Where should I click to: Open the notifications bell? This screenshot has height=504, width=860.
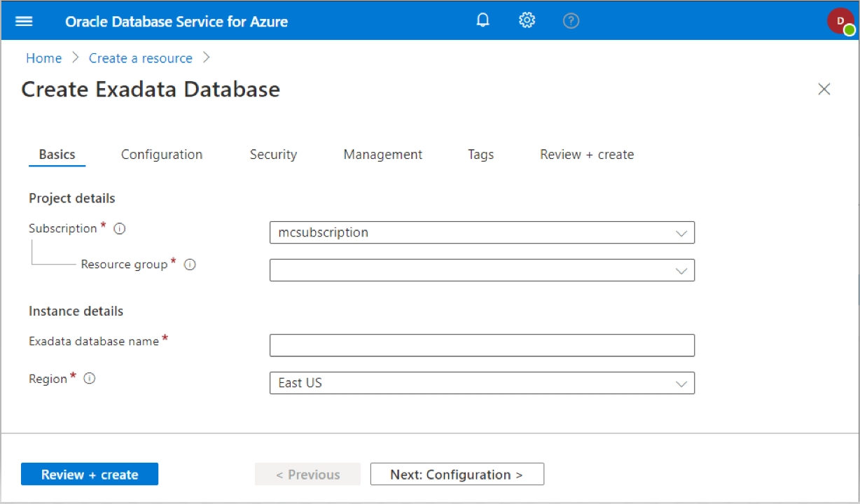(x=483, y=20)
